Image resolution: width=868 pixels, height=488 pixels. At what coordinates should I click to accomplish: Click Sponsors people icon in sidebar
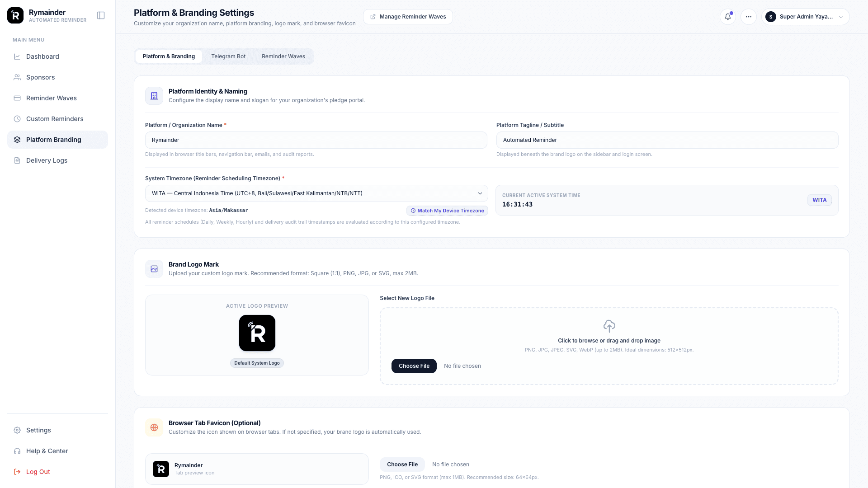point(17,77)
